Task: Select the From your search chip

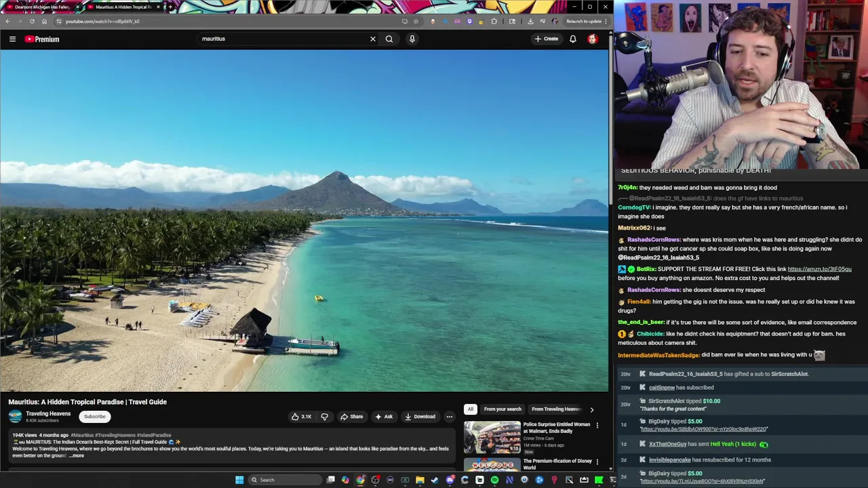Action: tap(502, 409)
